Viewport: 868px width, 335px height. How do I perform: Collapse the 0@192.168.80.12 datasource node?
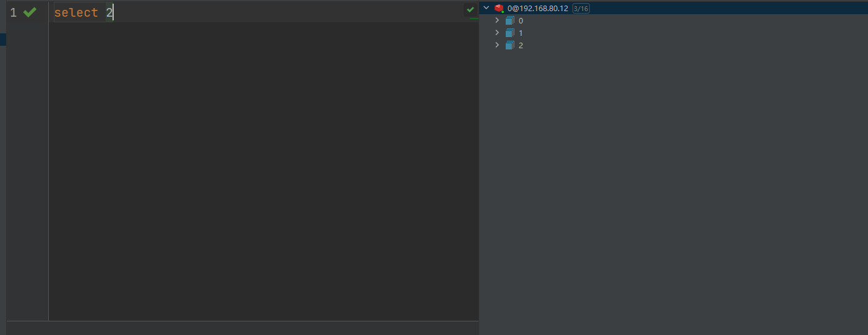click(x=486, y=8)
